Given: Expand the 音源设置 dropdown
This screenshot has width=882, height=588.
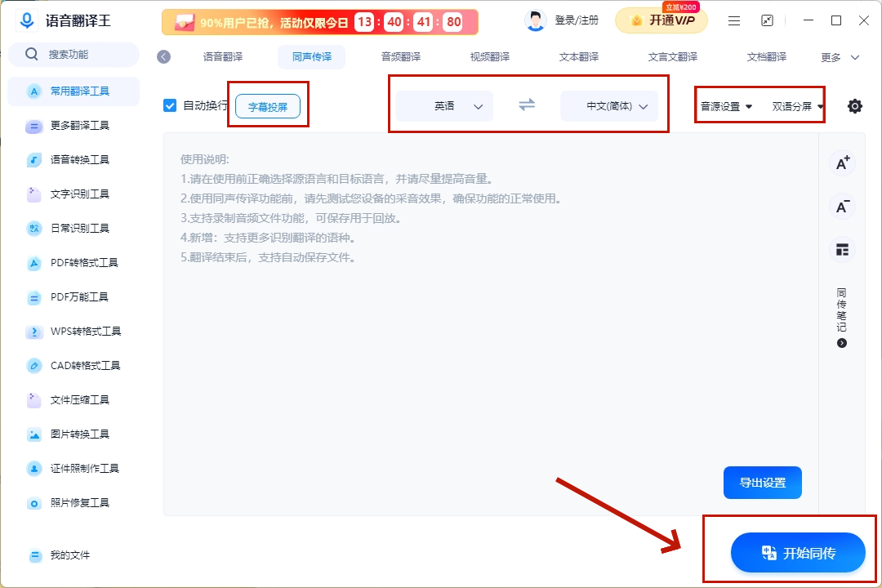Looking at the screenshot, I should (x=726, y=106).
